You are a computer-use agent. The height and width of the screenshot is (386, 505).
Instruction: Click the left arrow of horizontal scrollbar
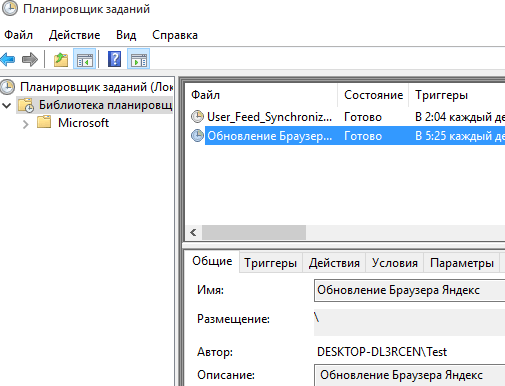tap(193, 232)
